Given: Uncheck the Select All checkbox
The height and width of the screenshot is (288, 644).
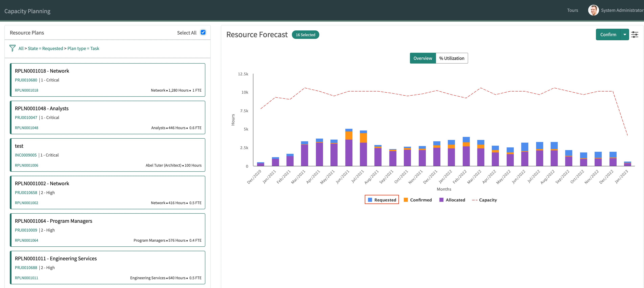Looking at the screenshot, I should click(x=203, y=32).
